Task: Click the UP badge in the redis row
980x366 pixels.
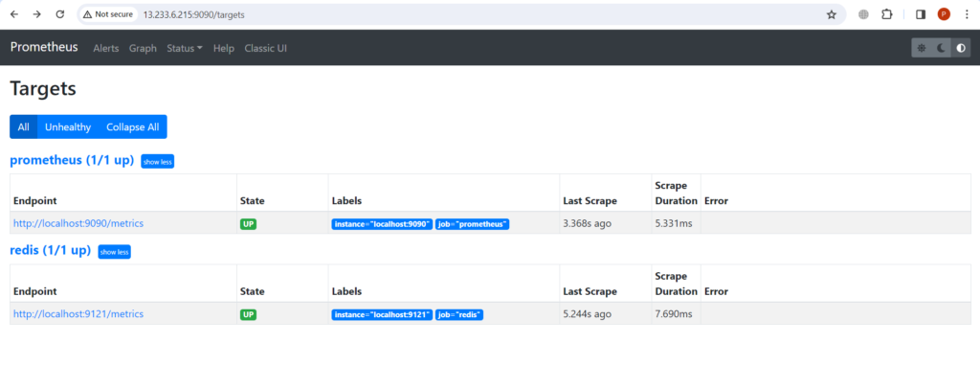Action: coord(248,314)
